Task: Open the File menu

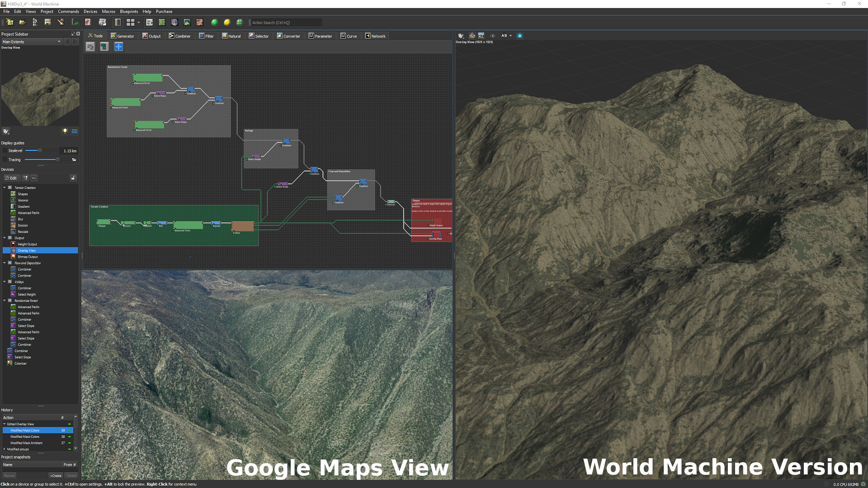Action: pyautogui.click(x=6, y=11)
